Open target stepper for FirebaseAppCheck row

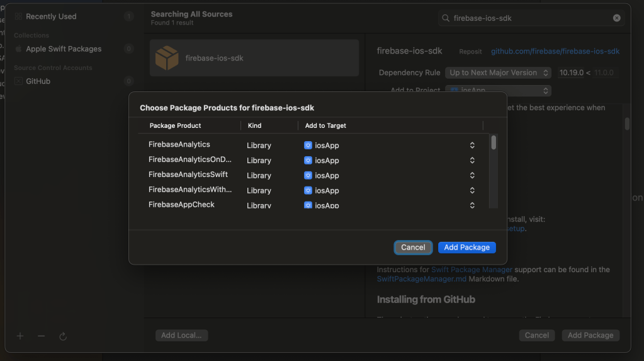pyautogui.click(x=472, y=205)
